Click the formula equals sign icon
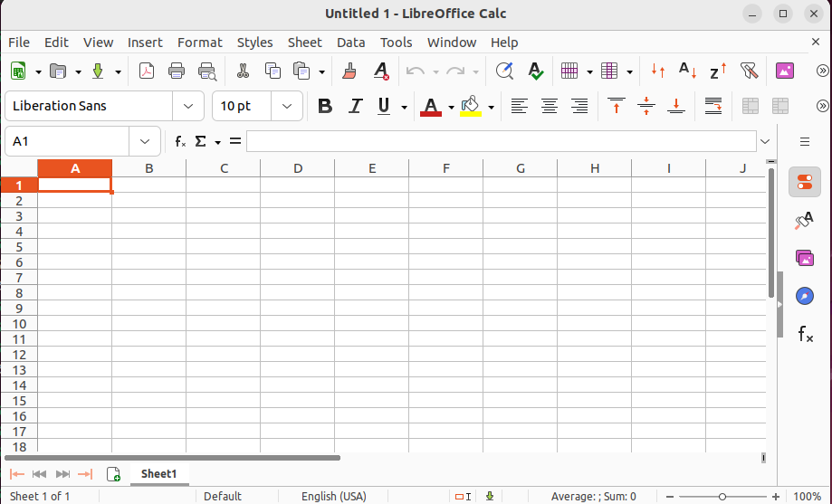The height and width of the screenshot is (504, 832). click(235, 141)
